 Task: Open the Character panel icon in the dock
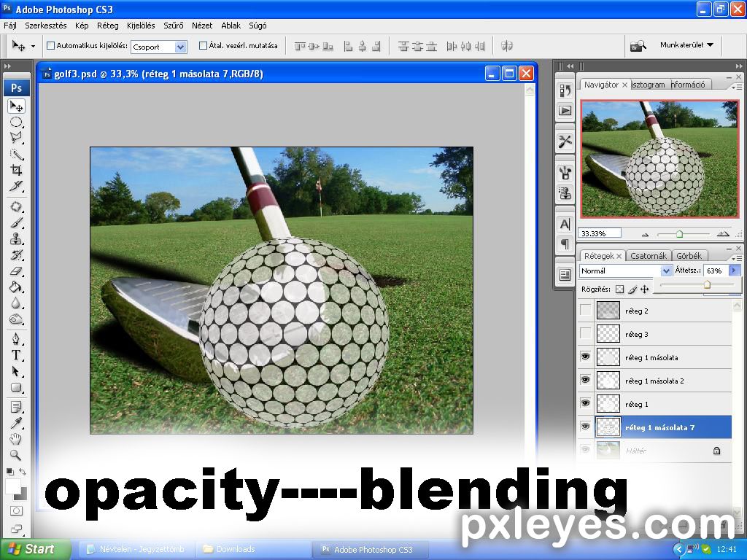point(565,224)
